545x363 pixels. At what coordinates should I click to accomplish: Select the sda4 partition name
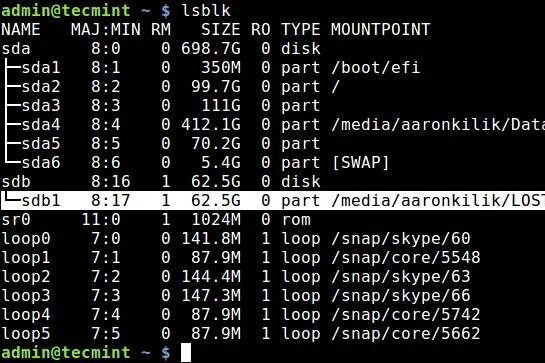tap(41, 124)
